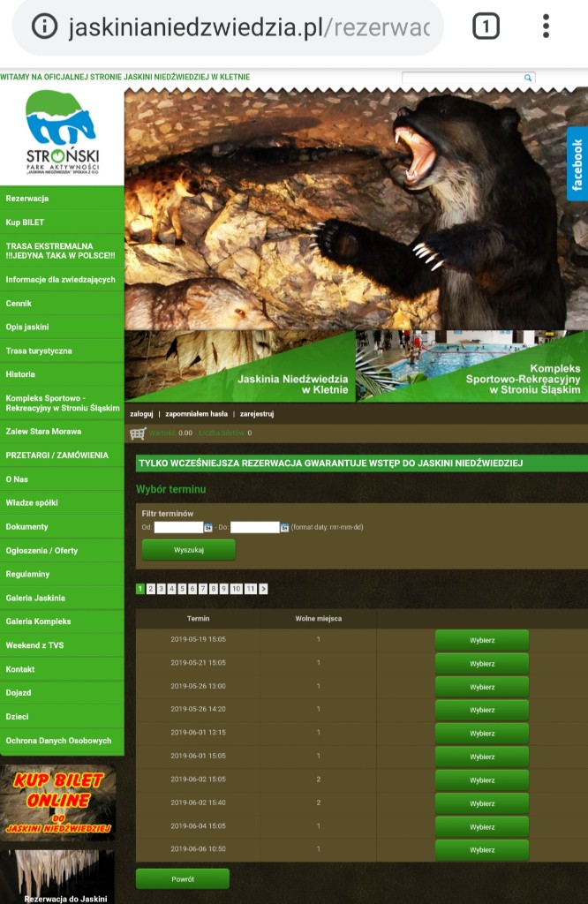Image resolution: width=588 pixels, height=904 pixels.
Task: Go to page 11 of results
Action: (250, 589)
